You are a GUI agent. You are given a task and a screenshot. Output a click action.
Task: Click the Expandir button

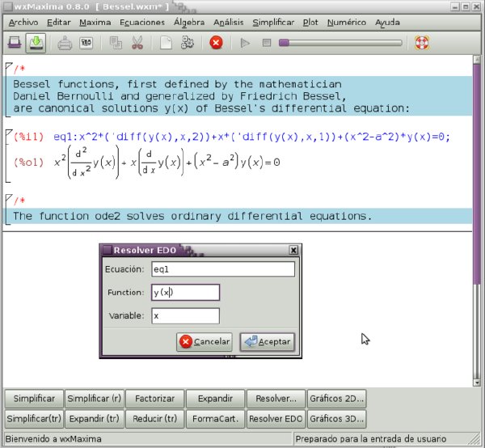215,399
